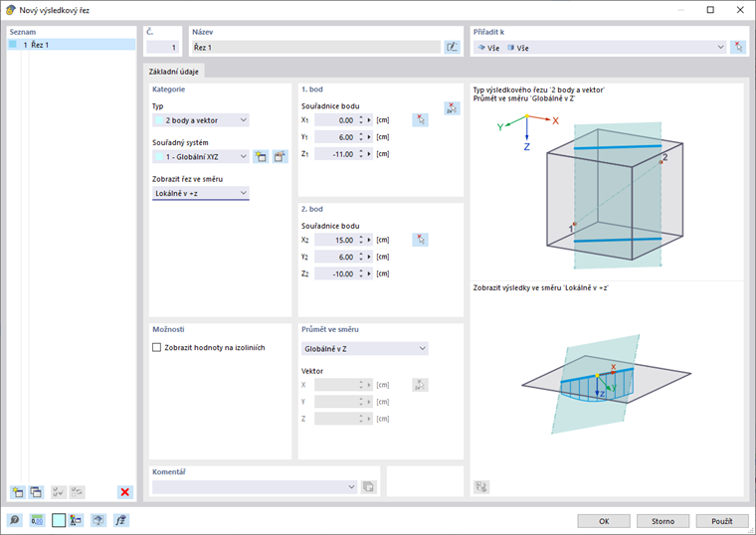Image resolution: width=756 pixels, height=535 pixels.
Task: Maximize the Nový výsledkový řez window
Action: click(710, 10)
